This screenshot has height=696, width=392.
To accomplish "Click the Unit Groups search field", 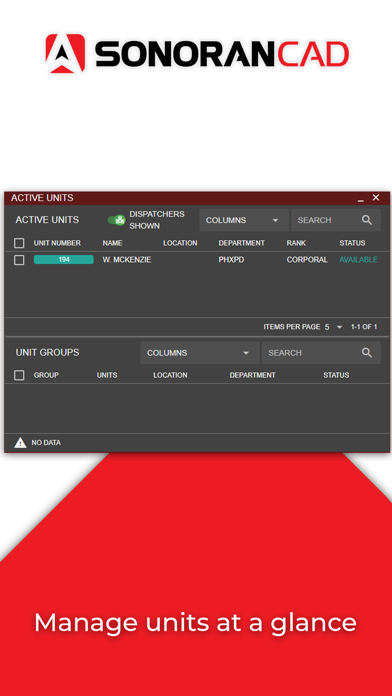I will [321, 353].
